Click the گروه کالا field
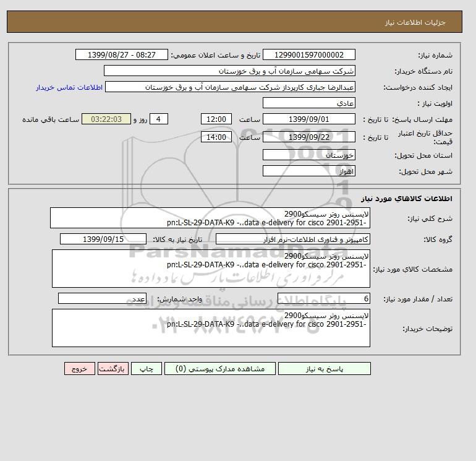This screenshot has width=476, height=461. pyautogui.click(x=292, y=239)
